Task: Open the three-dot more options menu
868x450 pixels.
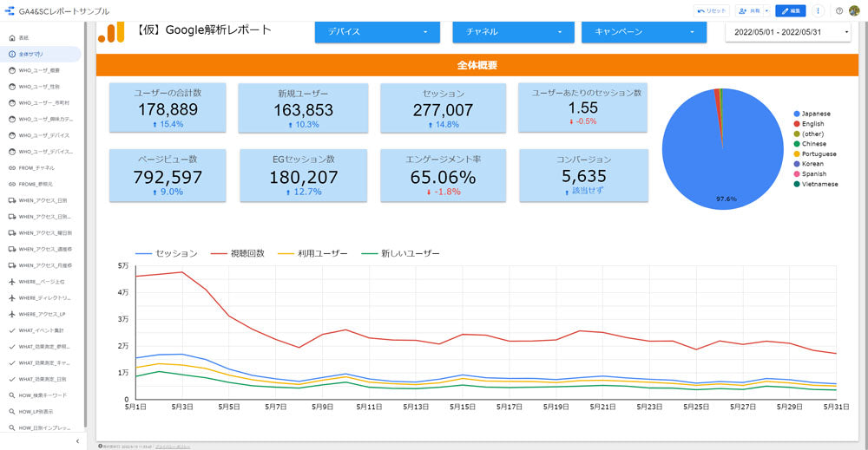Action: point(818,11)
